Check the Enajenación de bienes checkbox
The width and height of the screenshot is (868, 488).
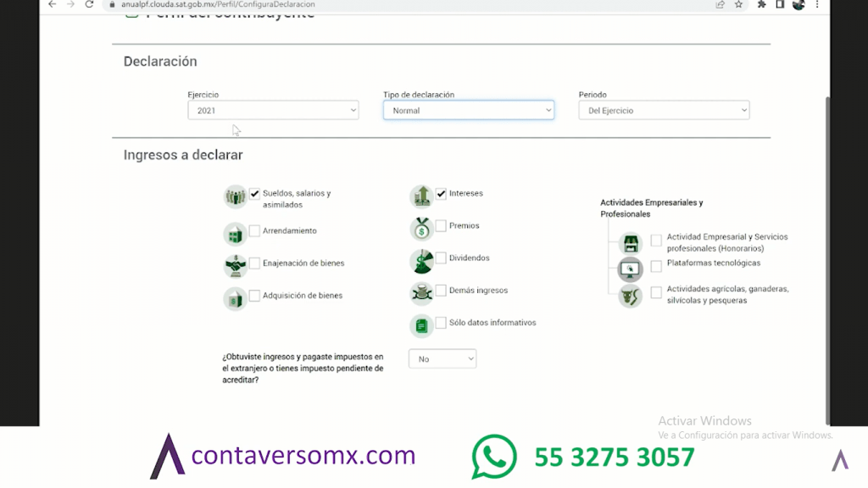click(x=254, y=263)
